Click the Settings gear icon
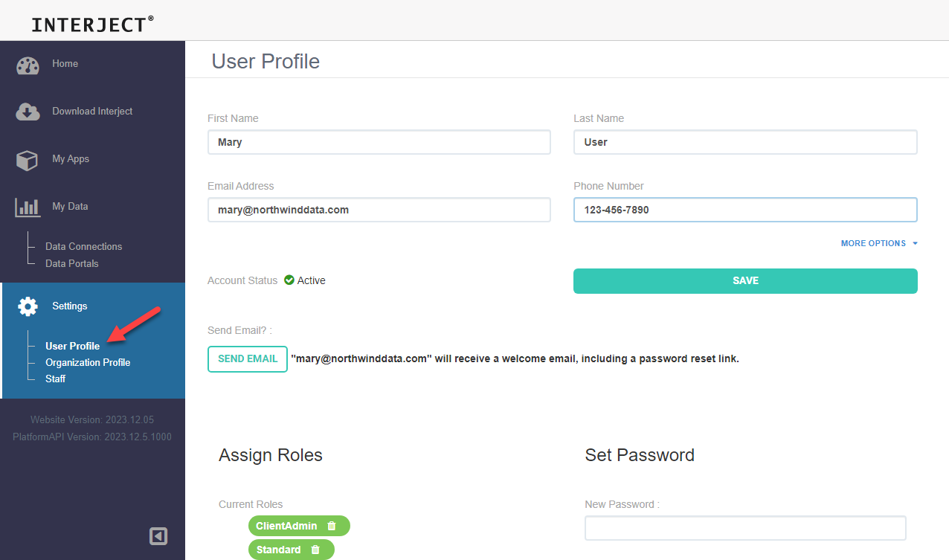The width and height of the screenshot is (949, 560). click(28, 306)
